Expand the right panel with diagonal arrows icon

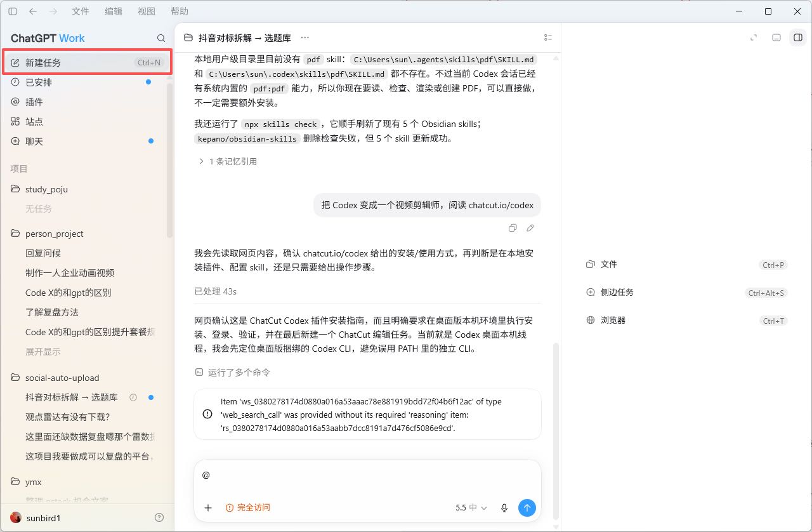click(754, 37)
